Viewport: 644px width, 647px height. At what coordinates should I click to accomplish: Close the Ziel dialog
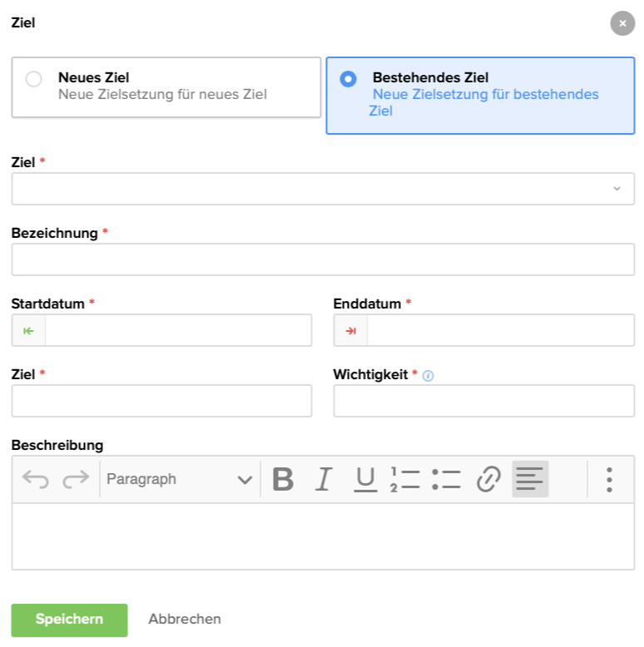[622, 23]
